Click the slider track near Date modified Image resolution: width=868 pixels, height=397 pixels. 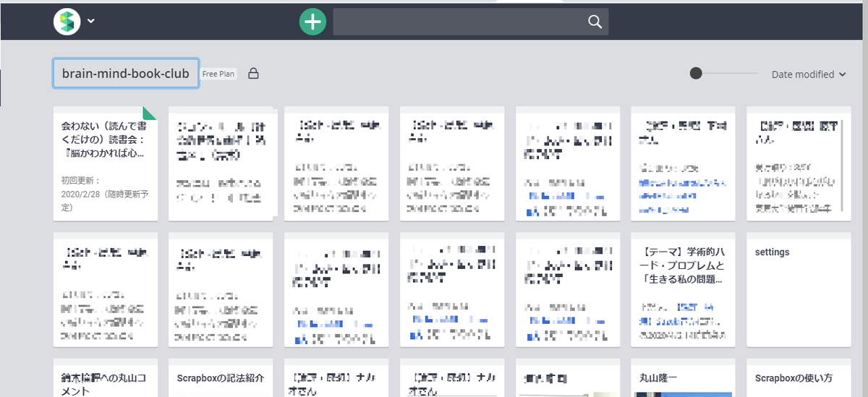tap(729, 74)
